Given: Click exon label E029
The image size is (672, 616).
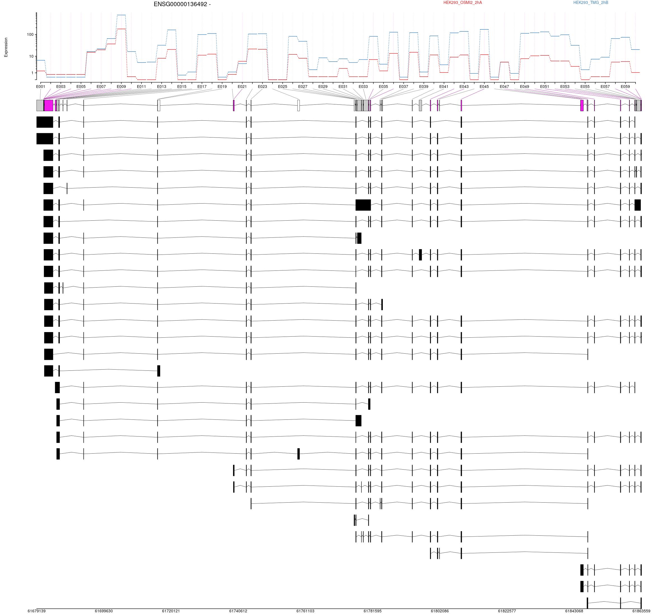Looking at the screenshot, I should [x=323, y=87].
